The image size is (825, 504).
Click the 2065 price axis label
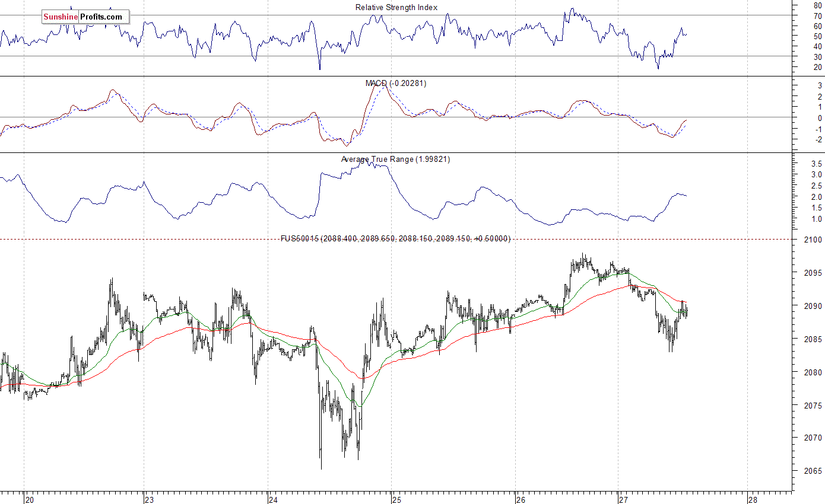point(813,471)
